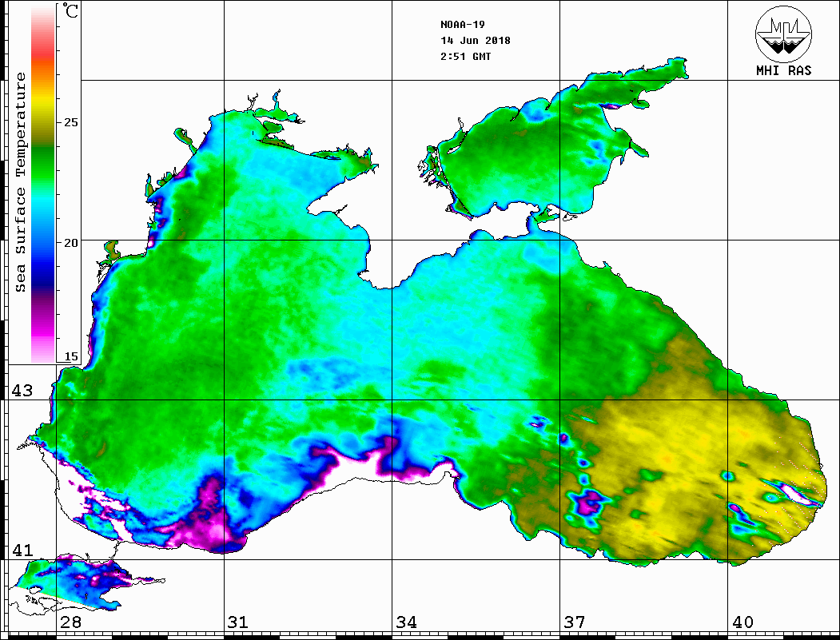Click latitude label '41'
Screen dimensions: 840x640
[x=22, y=551]
